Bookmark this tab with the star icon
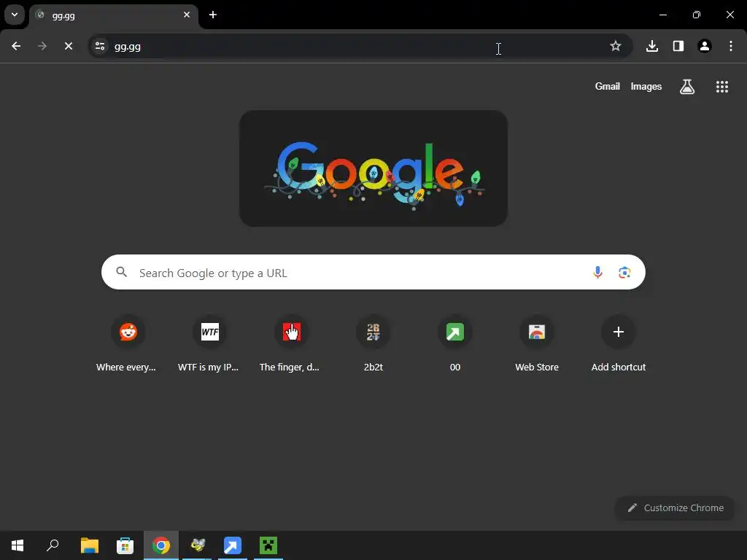Viewport: 747px width, 560px height. point(616,46)
